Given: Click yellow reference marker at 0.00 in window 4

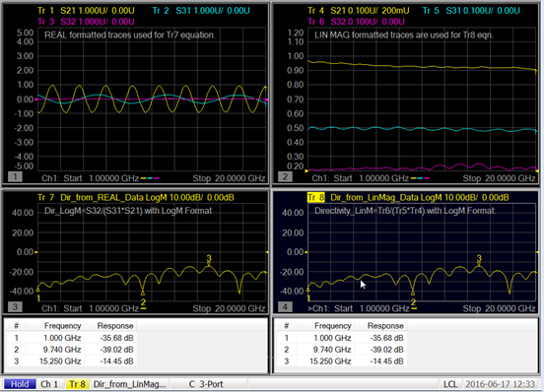Looking at the screenshot, I should click(x=306, y=252).
